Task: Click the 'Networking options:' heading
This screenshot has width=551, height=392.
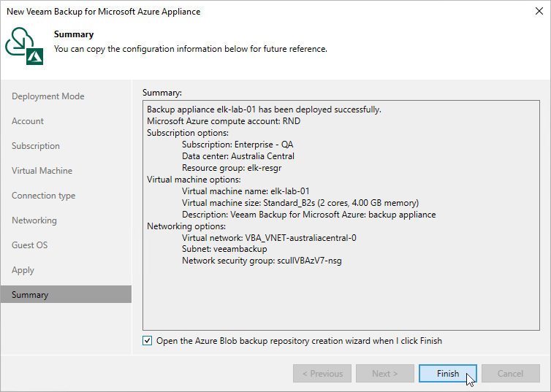Action: pyautogui.click(x=186, y=226)
